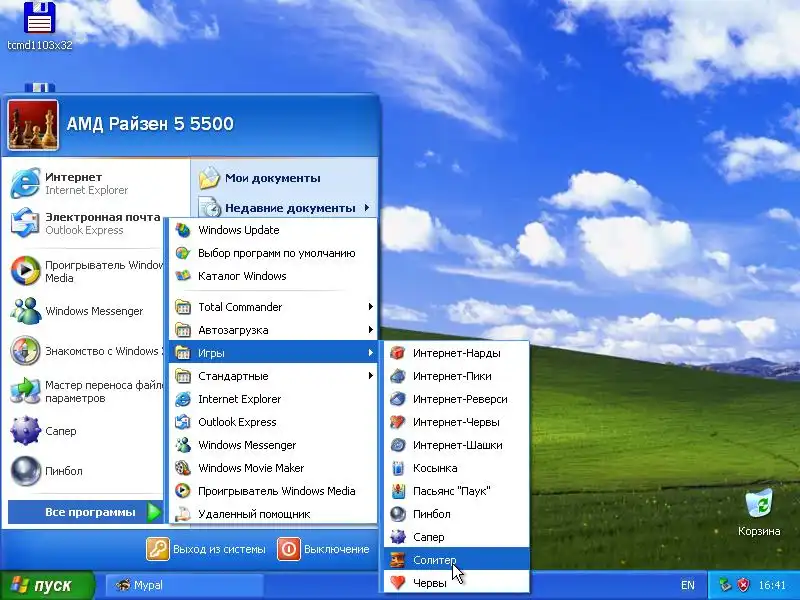
Task: Select Выбор программ по умолчанию
Action: 273,253
